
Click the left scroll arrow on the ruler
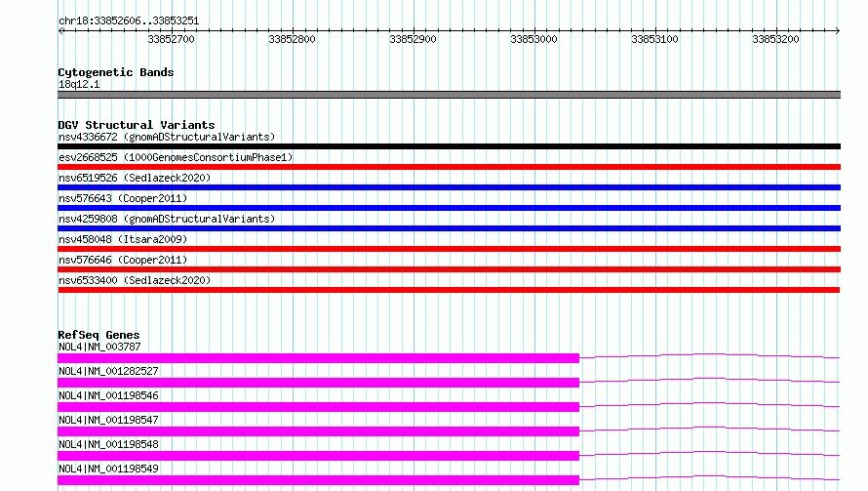pos(60,31)
